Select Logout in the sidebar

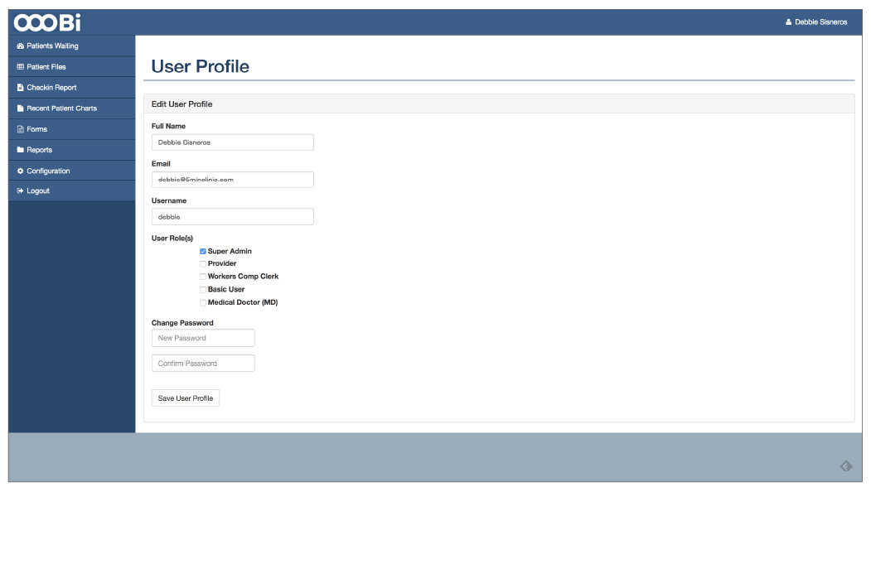[71, 191]
